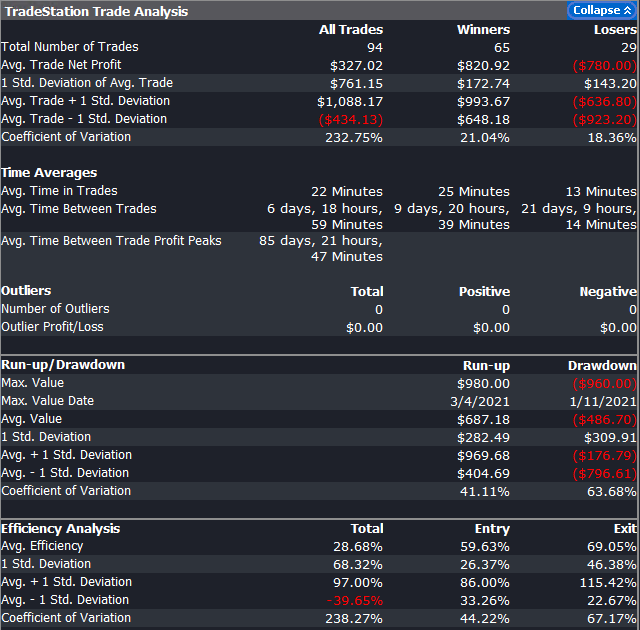Click the Avg. Time in Trades label
Screen dimensions: 640x630
pyautogui.click(x=59, y=191)
